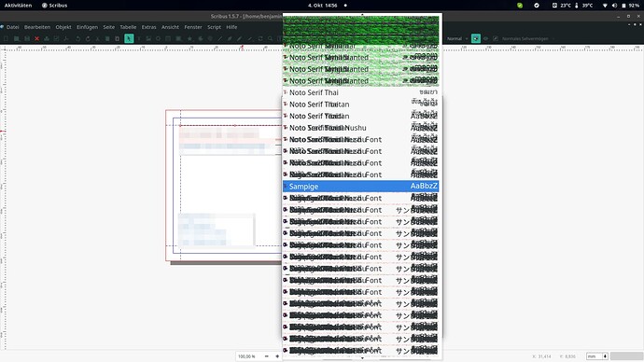The image size is (644, 362).
Task: Open the Einfügen menu
Action: pos(87,27)
